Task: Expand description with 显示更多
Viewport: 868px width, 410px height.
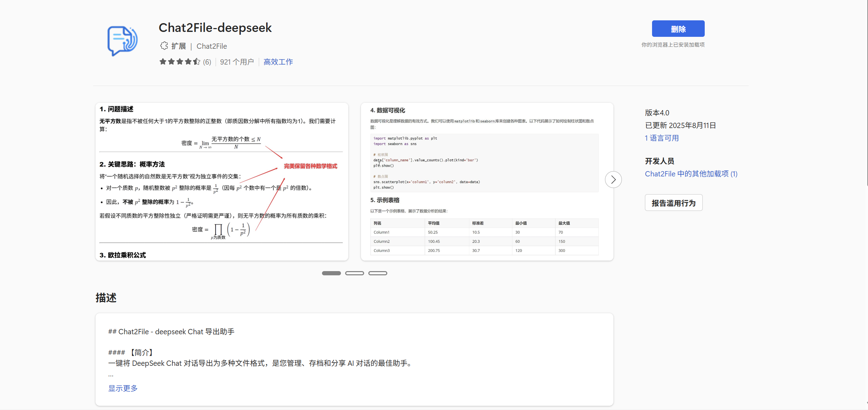Action: point(123,388)
